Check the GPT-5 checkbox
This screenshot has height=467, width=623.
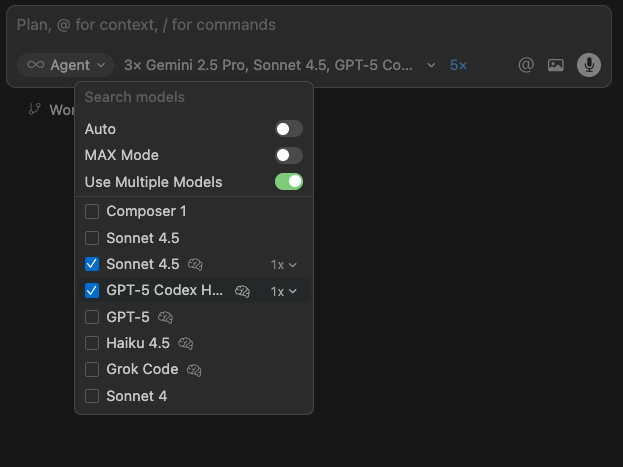tap(92, 317)
